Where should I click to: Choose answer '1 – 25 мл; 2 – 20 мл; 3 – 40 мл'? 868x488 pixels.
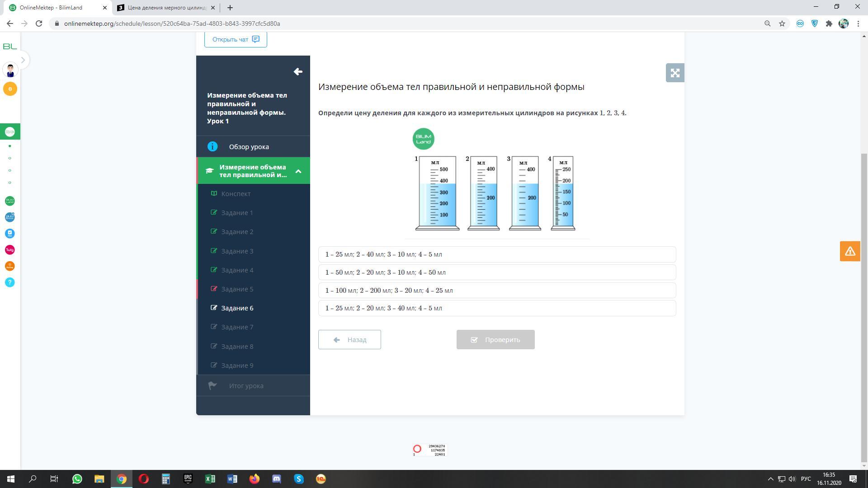pyautogui.click(x=497, y=308)
